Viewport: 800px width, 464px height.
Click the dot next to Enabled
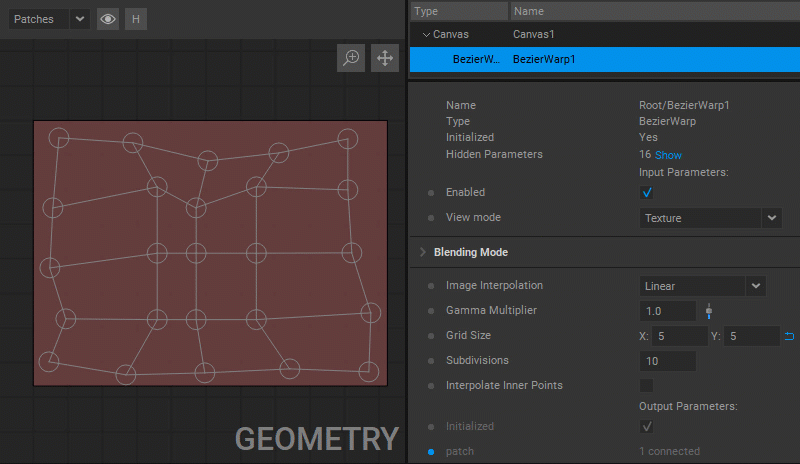click(x=431, y=193)
